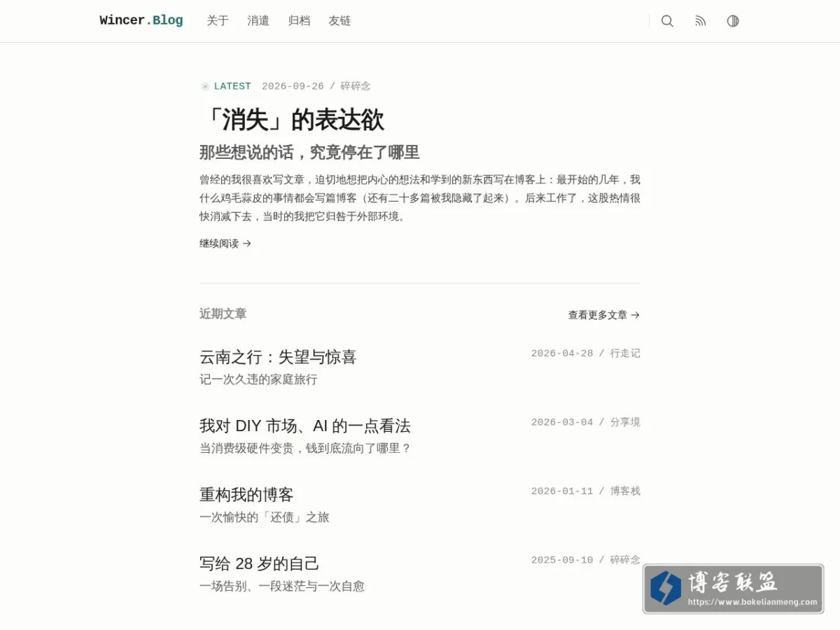This screenshot has width=840, height=630.
Task: Open the 关于 menu item
Action: tap(218, 21)
